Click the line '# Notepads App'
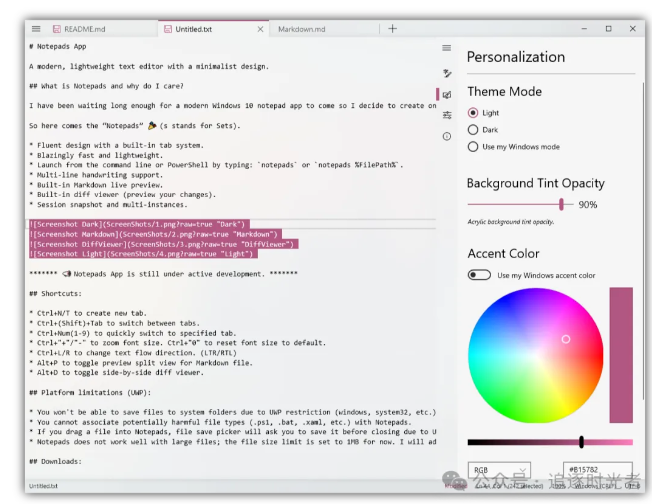Screen dimensions: 652x504 click(57, 47)
